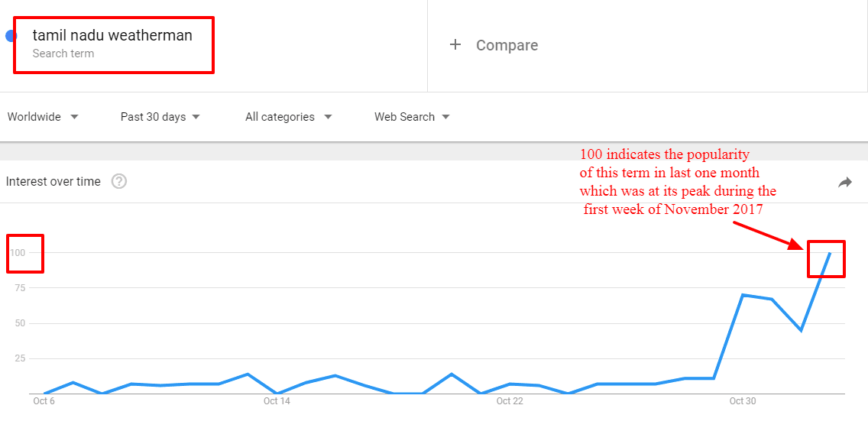Click the Oct 30 axis label
The image size is (868, 444).
click(x=743, y=400)
